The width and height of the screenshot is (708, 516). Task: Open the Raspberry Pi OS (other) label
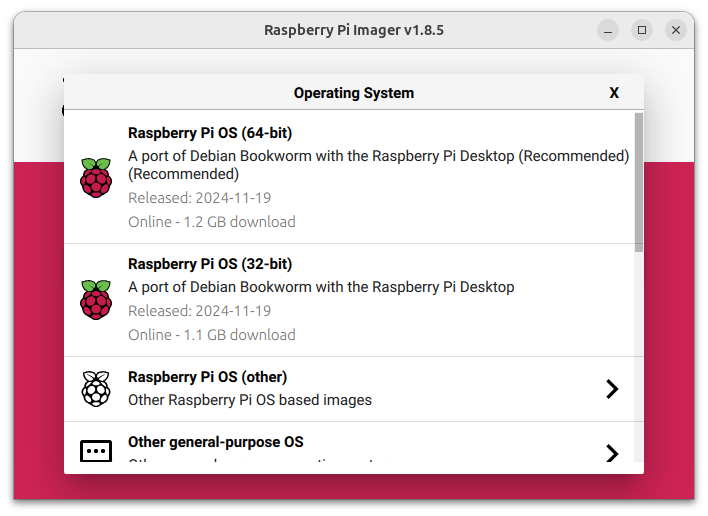[x=207, y=377]
